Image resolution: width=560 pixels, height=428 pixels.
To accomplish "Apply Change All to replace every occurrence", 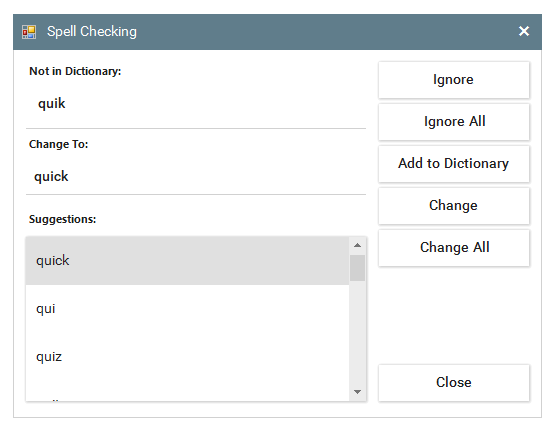I will click(x=454, y=248).
